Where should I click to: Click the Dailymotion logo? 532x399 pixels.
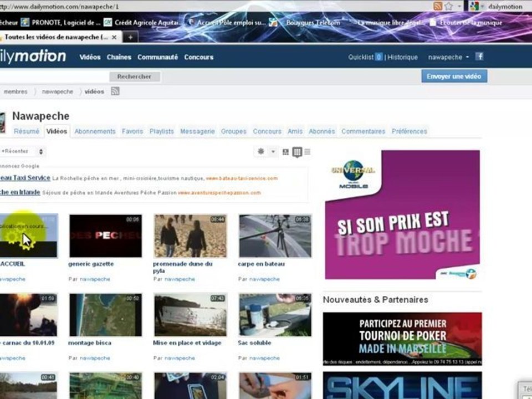click(33, 56)
